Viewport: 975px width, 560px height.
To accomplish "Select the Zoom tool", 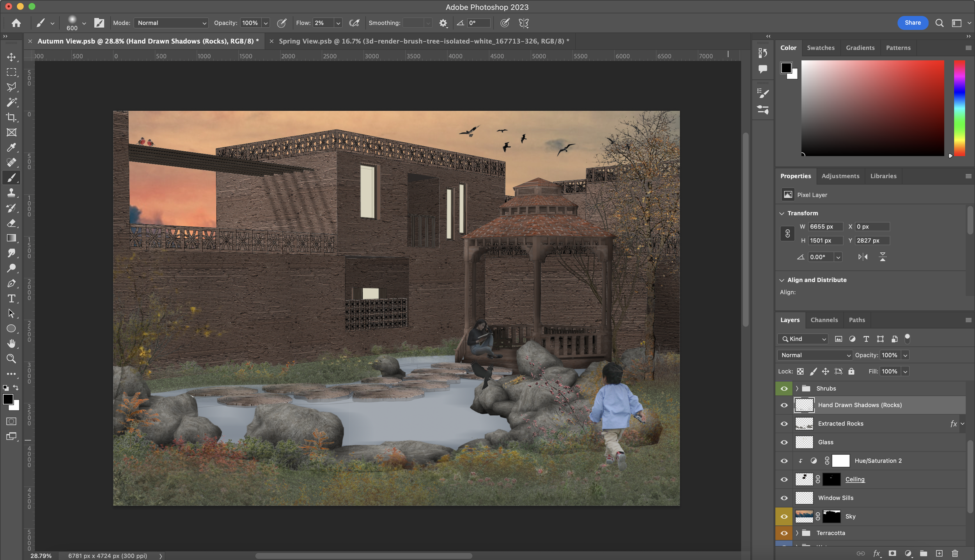I will (11, 359).
